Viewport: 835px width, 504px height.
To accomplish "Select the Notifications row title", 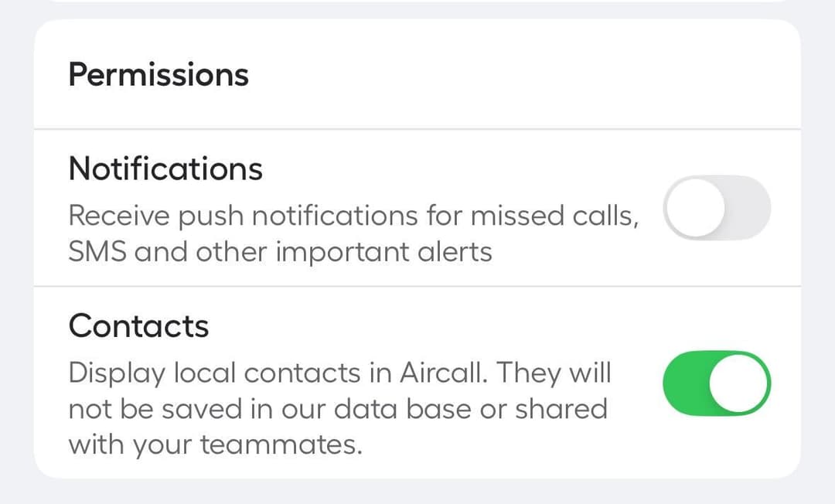I will (x=165, y=169).
